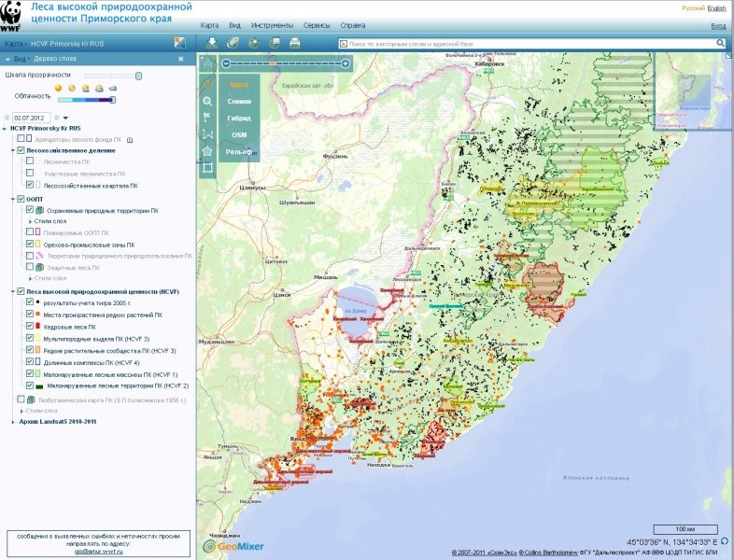Click the Шкала прозрачности slider handle

pos(138,76)
